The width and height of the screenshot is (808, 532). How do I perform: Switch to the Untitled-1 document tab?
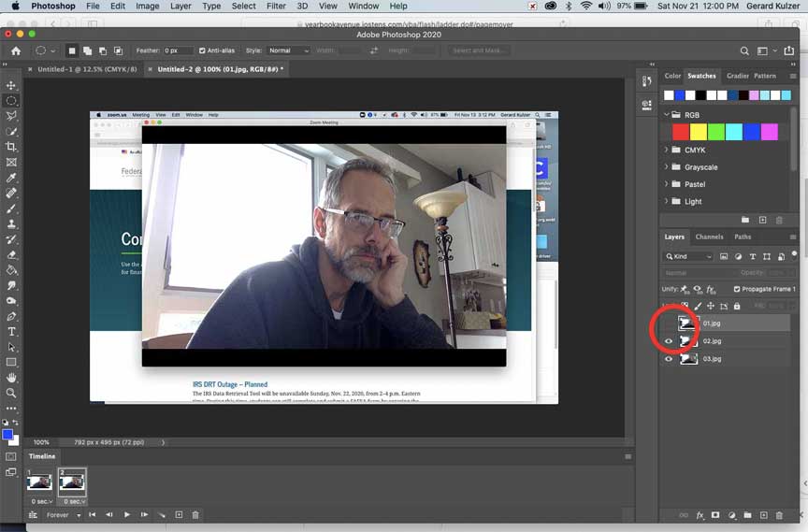point(87,69)
